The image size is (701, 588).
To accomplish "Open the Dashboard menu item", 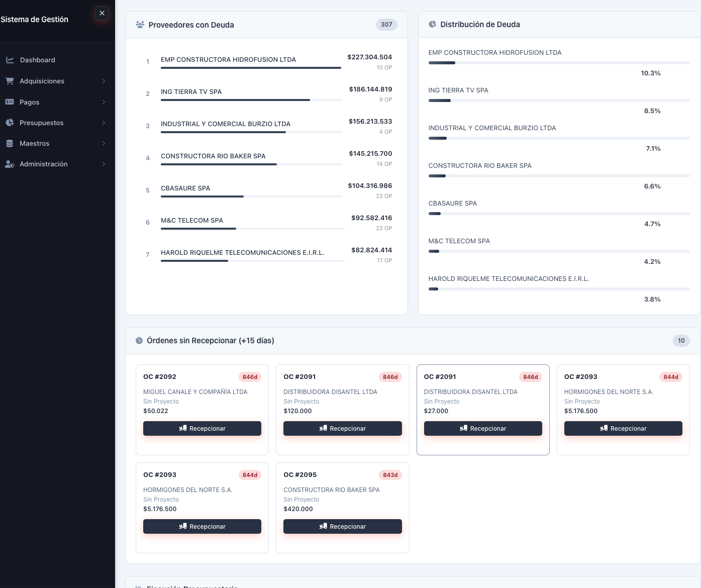I will [x=57, y=60].
